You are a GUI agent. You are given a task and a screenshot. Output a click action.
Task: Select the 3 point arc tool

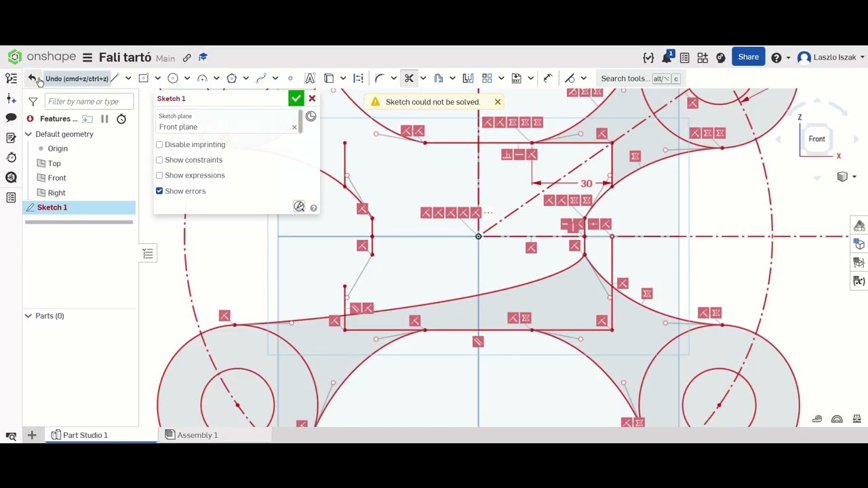pyautogui.click(x=202, y=79)
